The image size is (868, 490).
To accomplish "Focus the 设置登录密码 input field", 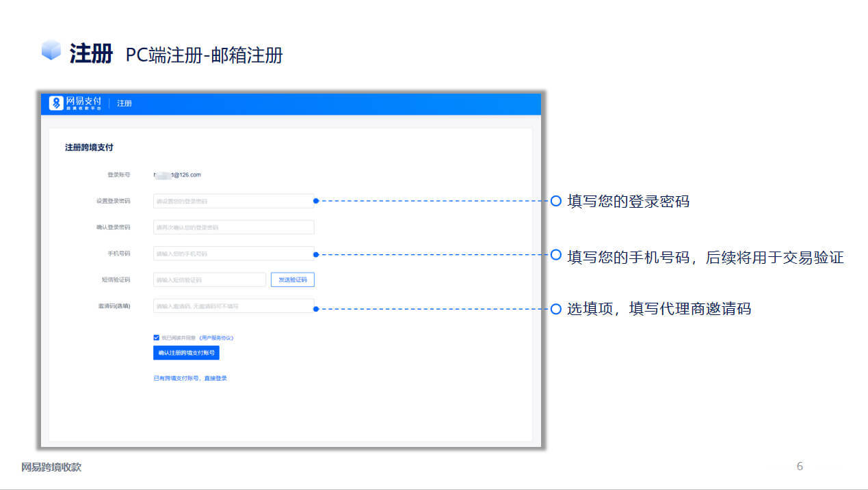I will [x=234, y=201].
